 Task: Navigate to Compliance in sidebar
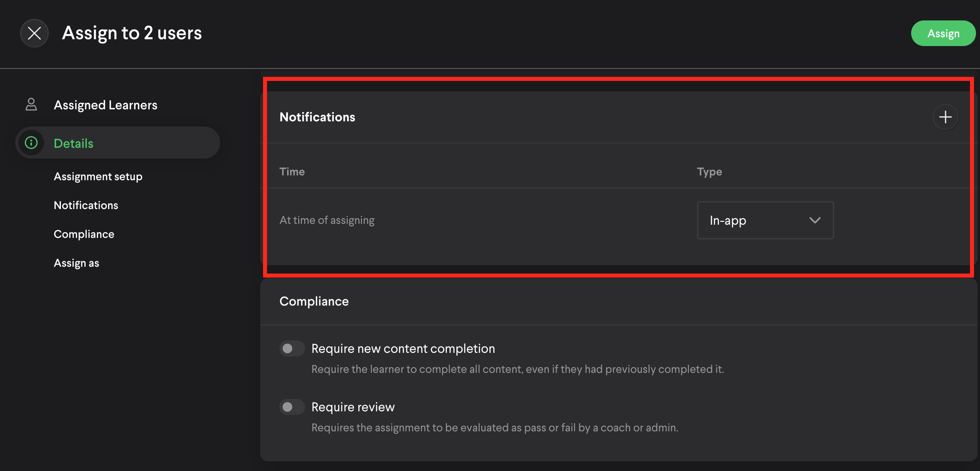[84, 234]
